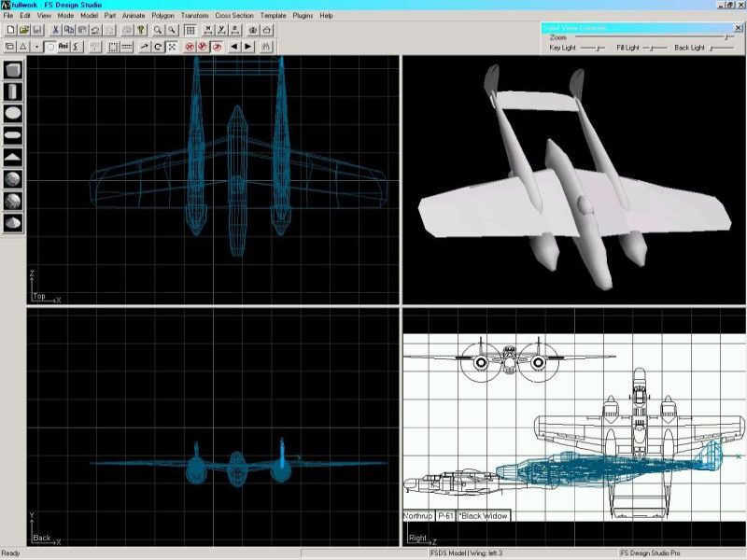Click the Open file folder icon
This screenshot has height=560, width=747.
pos(23,31)
